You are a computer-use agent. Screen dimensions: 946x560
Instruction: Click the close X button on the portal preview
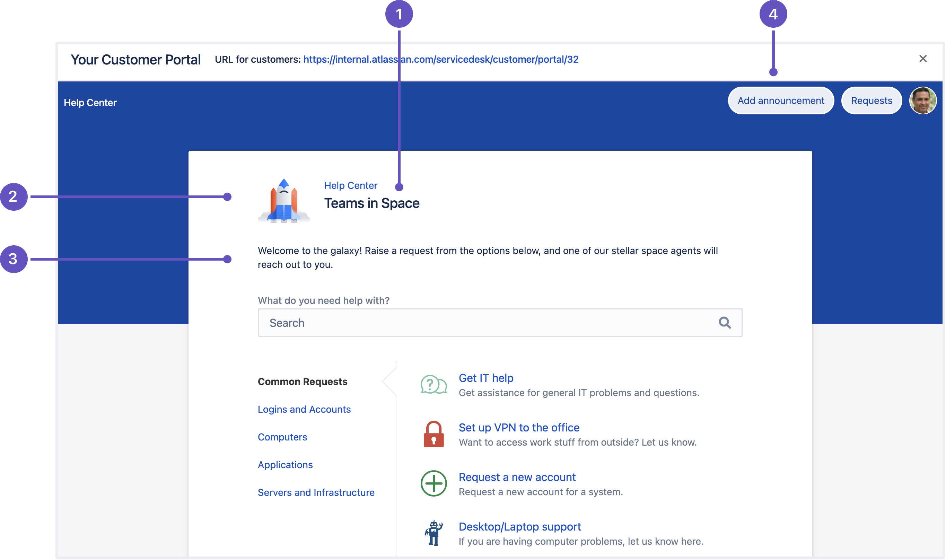tap(923, 59)
